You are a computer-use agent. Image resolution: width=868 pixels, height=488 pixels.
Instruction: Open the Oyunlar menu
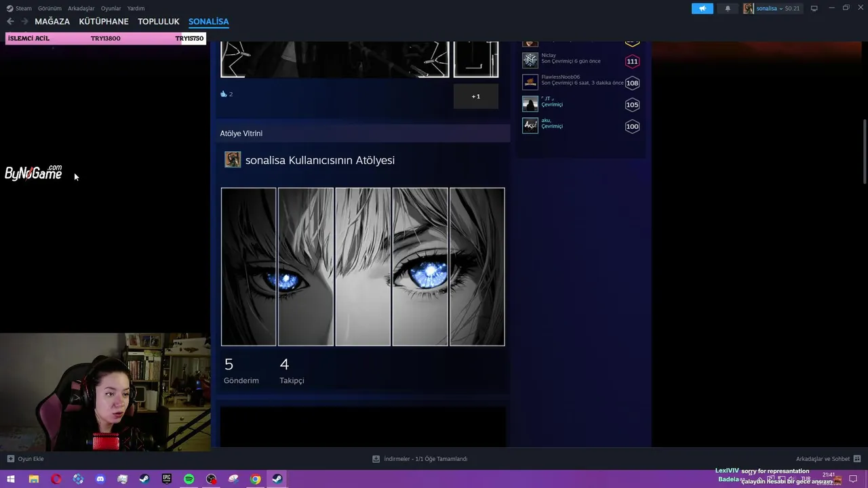(x=111, y=8)
